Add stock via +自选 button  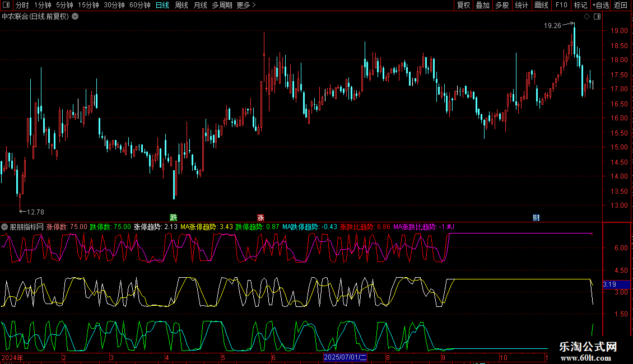[600, 5]
